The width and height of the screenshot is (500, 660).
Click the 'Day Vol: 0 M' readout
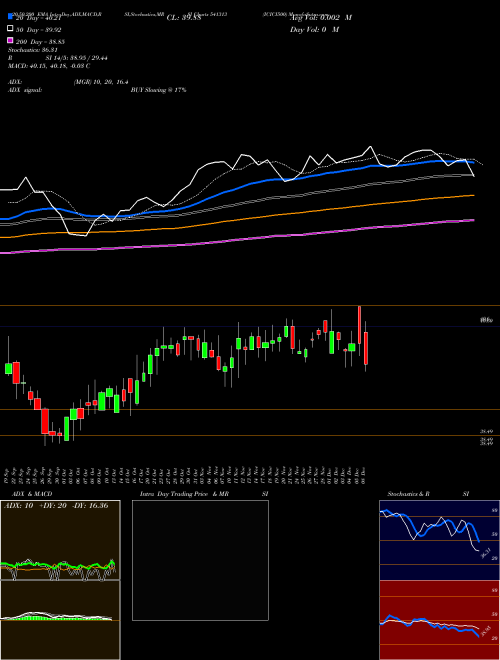point(314,30)
